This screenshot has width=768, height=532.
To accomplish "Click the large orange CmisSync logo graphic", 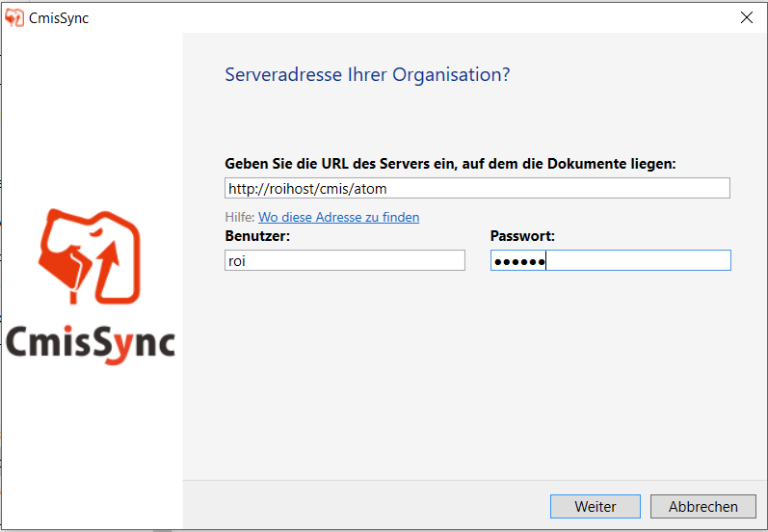I will [90, 256].
